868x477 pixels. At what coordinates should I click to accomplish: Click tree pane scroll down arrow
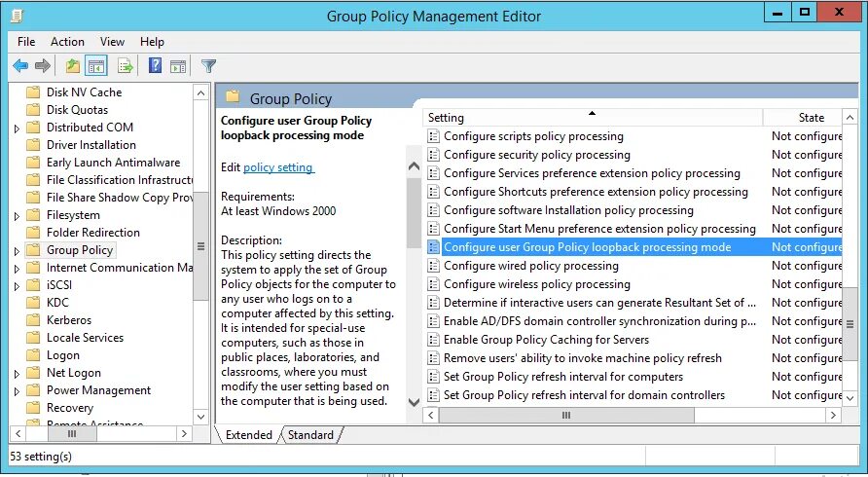point(201,417)
